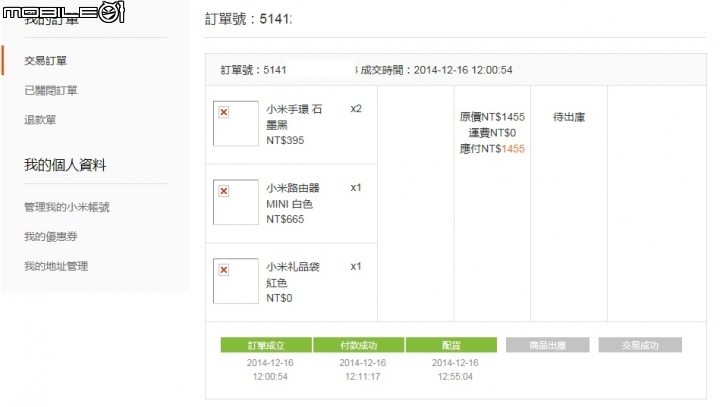The height and width of the screenshot is (407, 720).
Task: Click the green 配貨 progress step
Action: pyautogui.click(x=451, y=345)
